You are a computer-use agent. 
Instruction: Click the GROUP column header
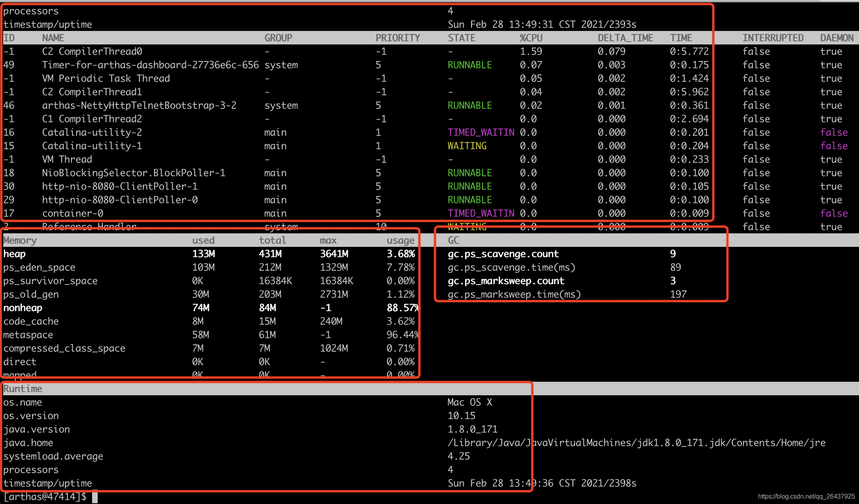(278, 38)
